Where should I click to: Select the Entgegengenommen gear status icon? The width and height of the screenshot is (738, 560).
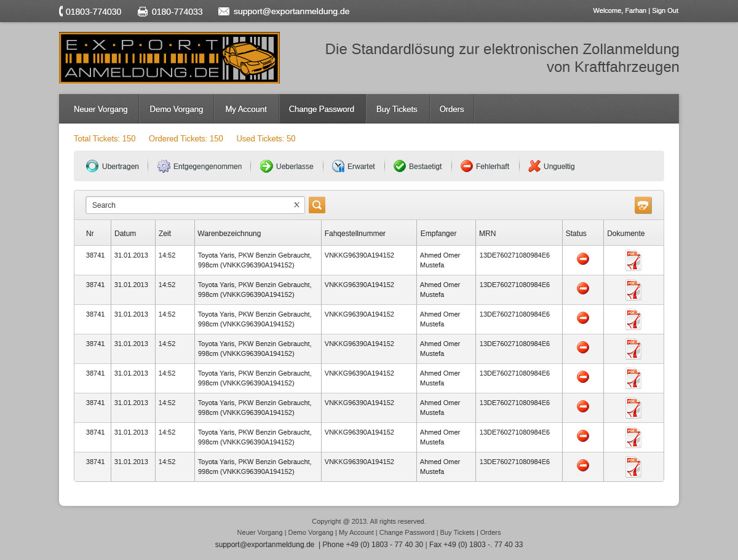(x=164, y=166)
